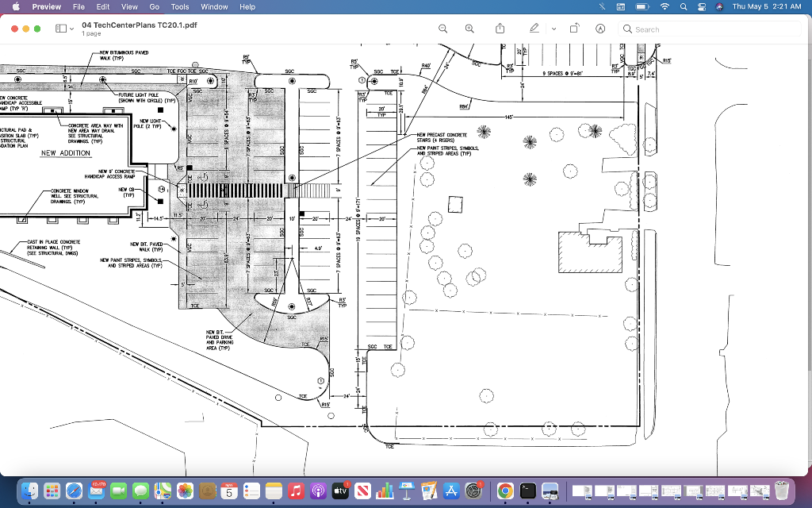Click the 'FUTURE LIGHT POLE' annotation
This screenshot has height=508, width=812.
click(x=147, y=98)
